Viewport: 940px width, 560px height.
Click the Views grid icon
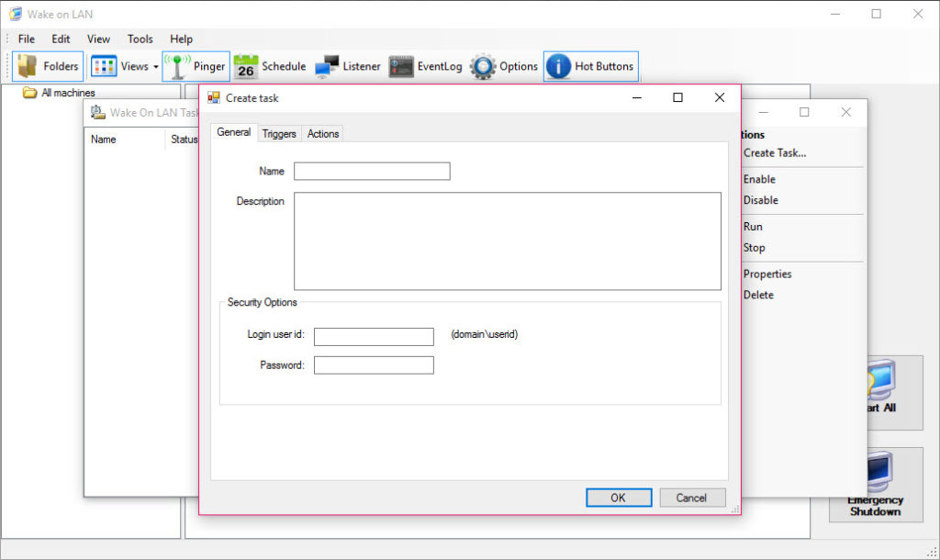[104, 66]
